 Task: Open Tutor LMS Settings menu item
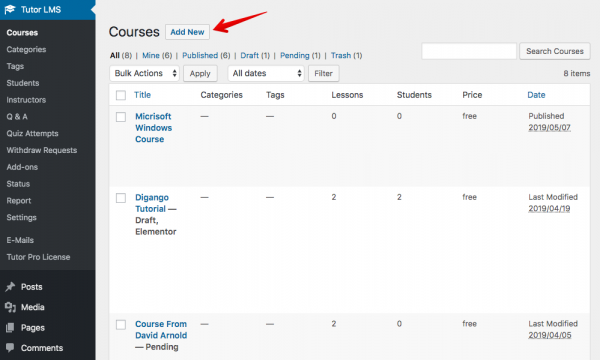click(x=21, y=218)
